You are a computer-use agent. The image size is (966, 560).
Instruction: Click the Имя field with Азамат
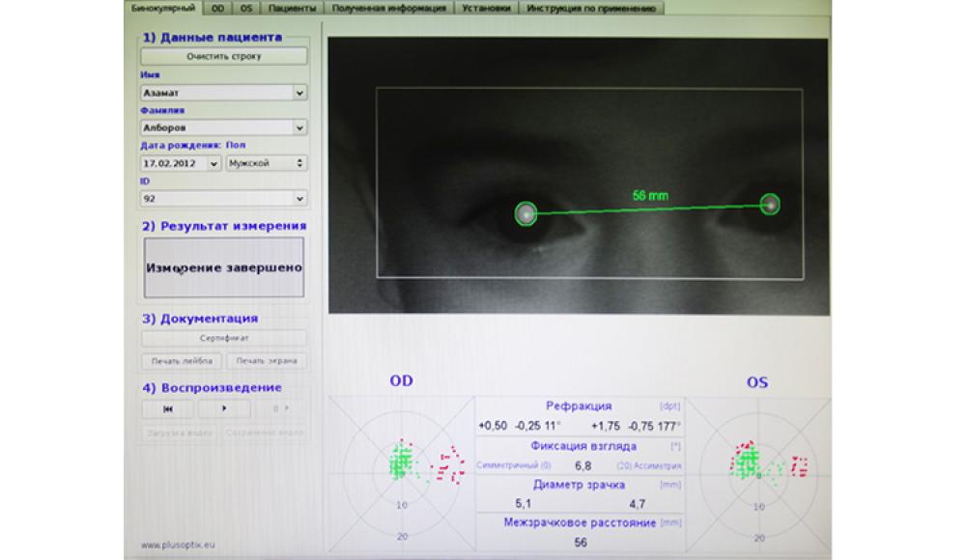216,93
